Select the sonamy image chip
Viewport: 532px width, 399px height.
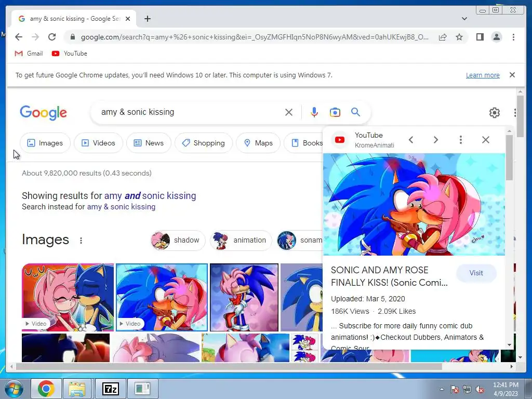click(x=299, y=240)
